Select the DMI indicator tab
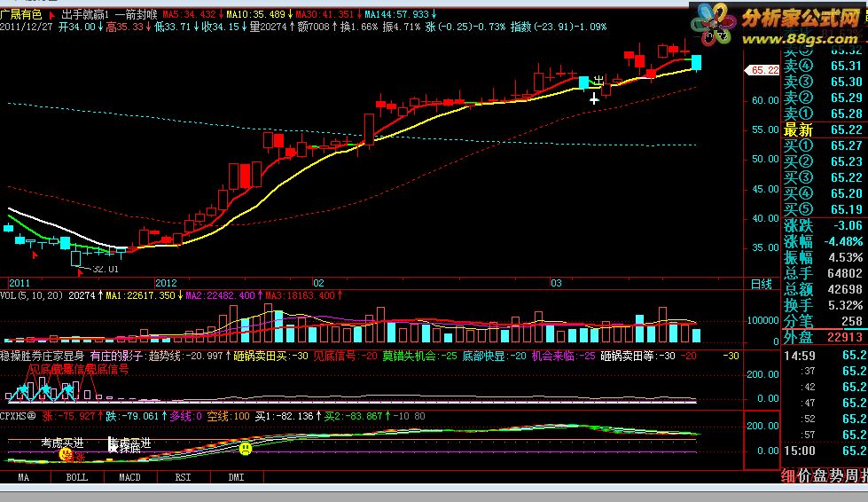Screen dimensions: 868x502 (x=237, y=477)
